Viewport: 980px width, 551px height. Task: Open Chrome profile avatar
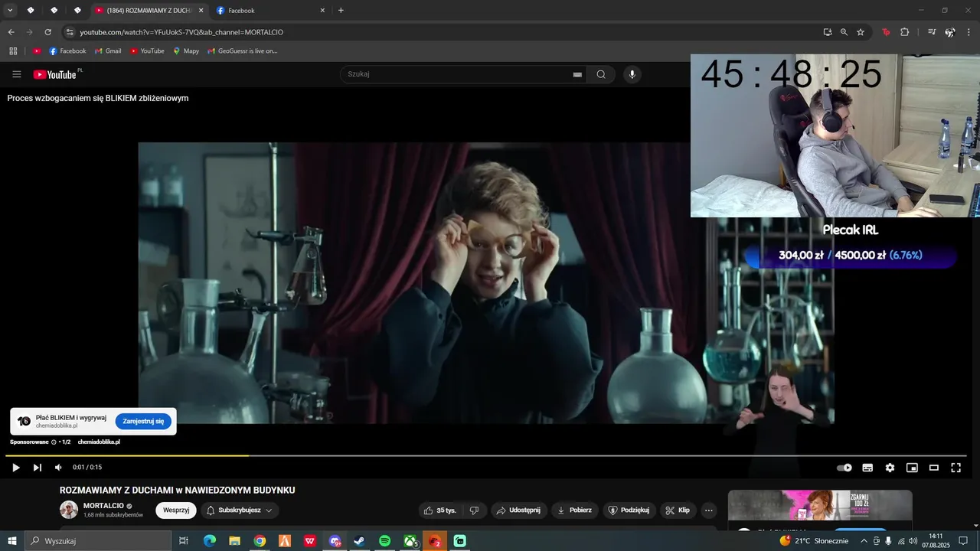coord(950,32)
